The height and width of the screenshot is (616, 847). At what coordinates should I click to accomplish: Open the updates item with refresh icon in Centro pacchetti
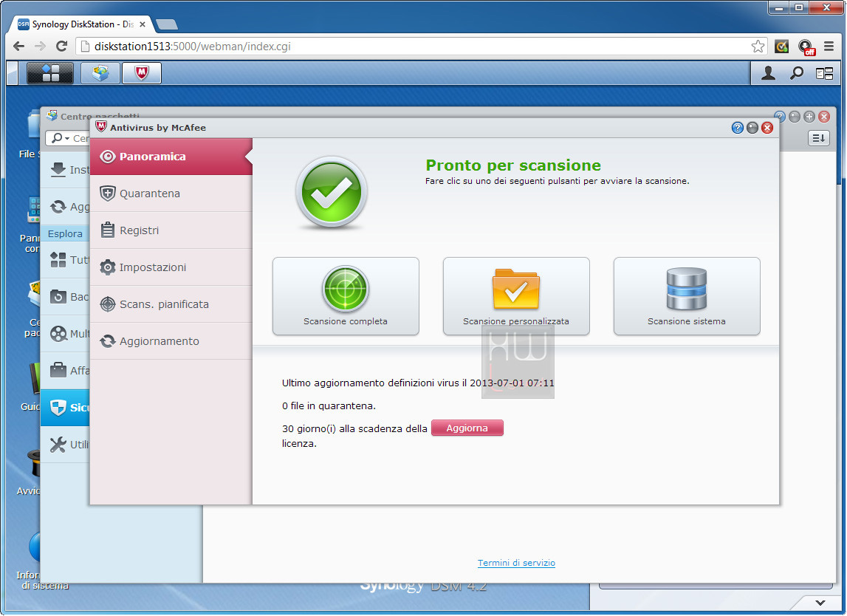coord(66,207)
